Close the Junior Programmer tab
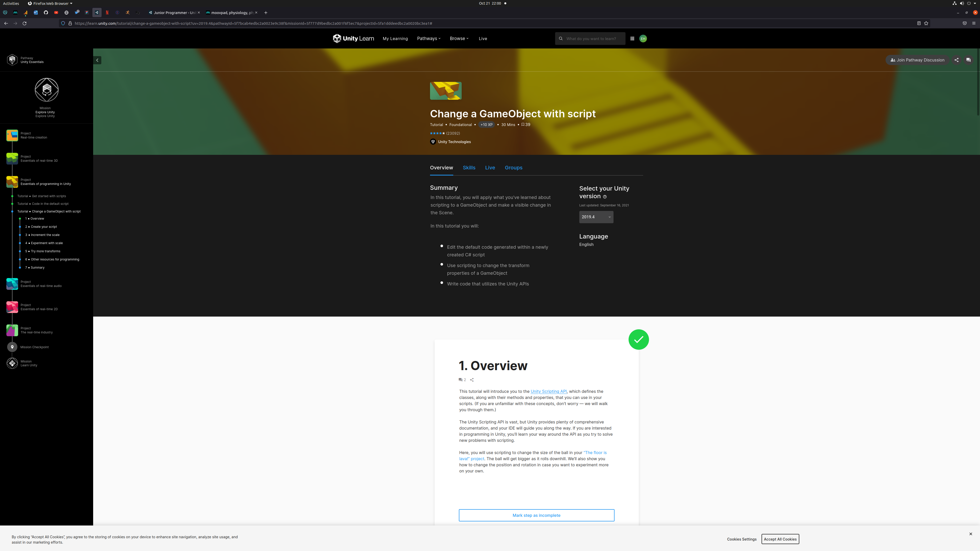This screenshot has width=980, height=551. click(x=199, y=12)
